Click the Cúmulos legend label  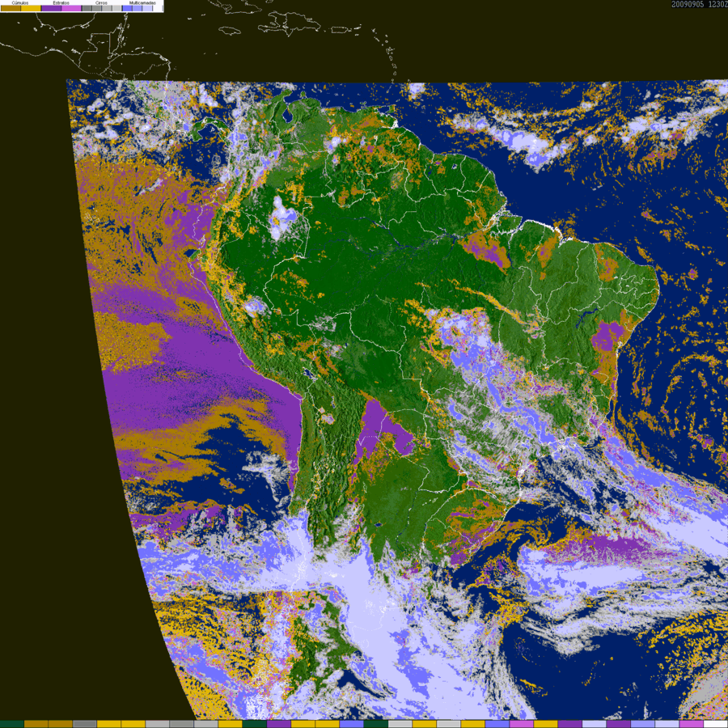click(x=20, y=2)
